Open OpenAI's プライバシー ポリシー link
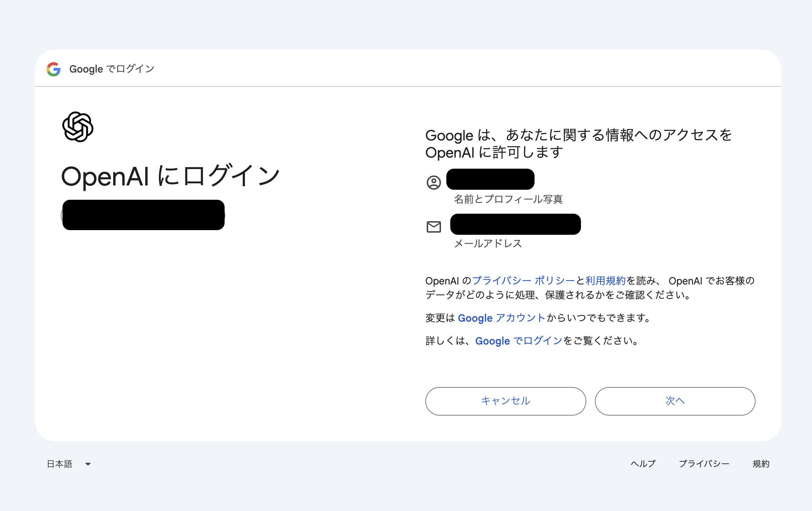This screenshot has height=511, width=812. pos(523,281)
